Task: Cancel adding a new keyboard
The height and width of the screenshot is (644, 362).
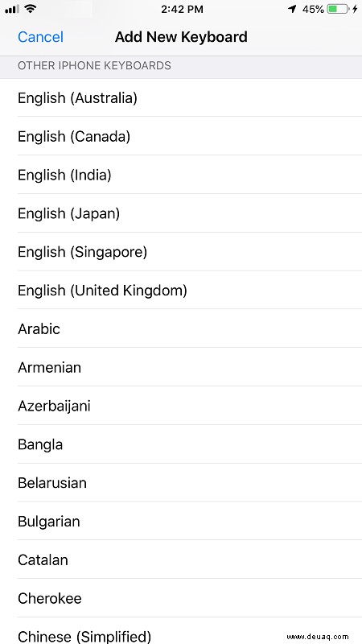Action: point(41,37)
